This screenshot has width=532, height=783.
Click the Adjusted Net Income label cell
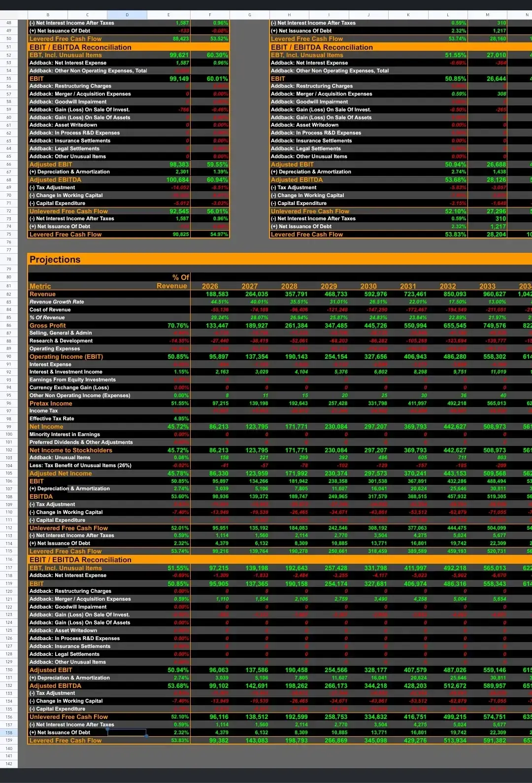61,474
